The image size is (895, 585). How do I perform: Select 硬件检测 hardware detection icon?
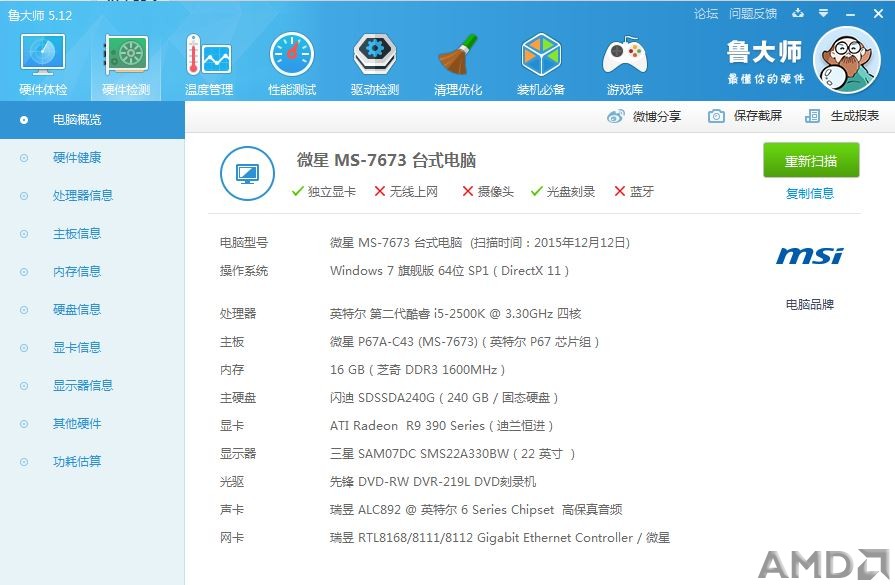pos(126,55)
